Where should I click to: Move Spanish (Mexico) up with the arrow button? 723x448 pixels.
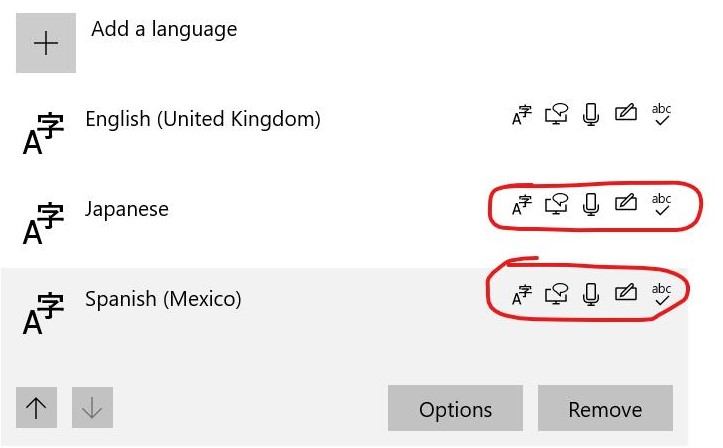36,407
